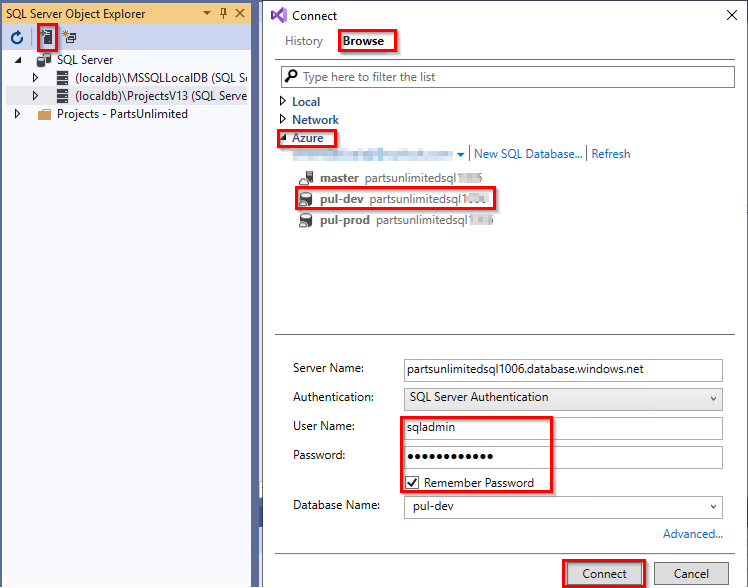This screenshot has height=588, width=748.
Task: Select the (localdb)\ProjectsV13 server entry
Action: [x=161, y=96]
